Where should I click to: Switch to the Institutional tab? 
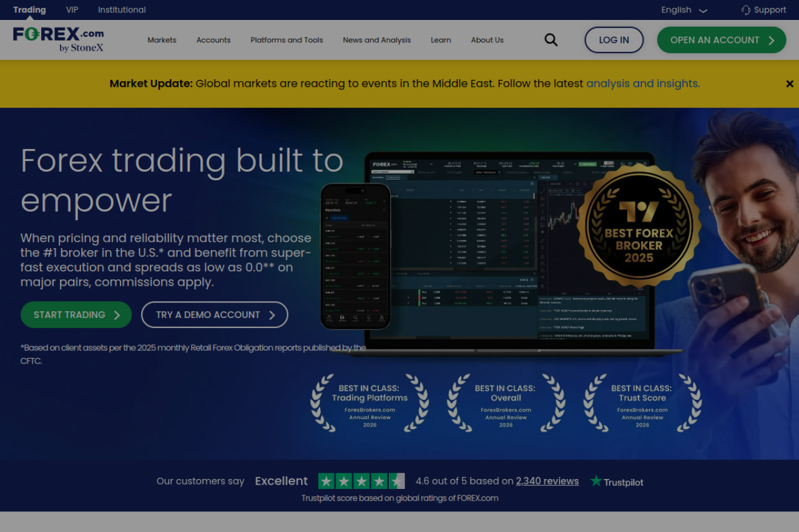pyautogui.click(x=122, y=10)
